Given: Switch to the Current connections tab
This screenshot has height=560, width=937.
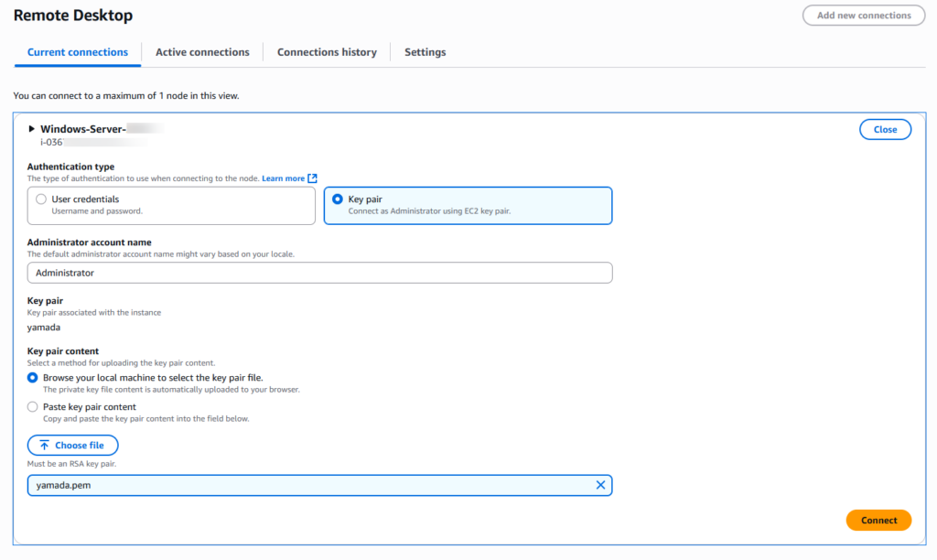Looking at the screenshot, I should pyautogui.click(x=78, y=52).
